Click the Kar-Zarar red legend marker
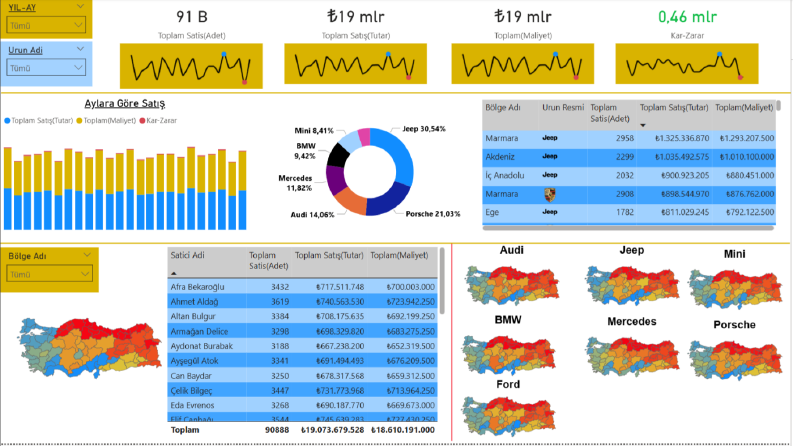This screenshot has height=446, width=793. (x=142, y=121)
